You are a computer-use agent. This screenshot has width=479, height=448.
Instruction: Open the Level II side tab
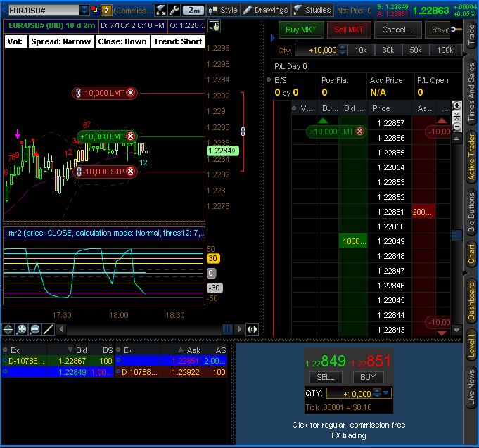point(471,344)
